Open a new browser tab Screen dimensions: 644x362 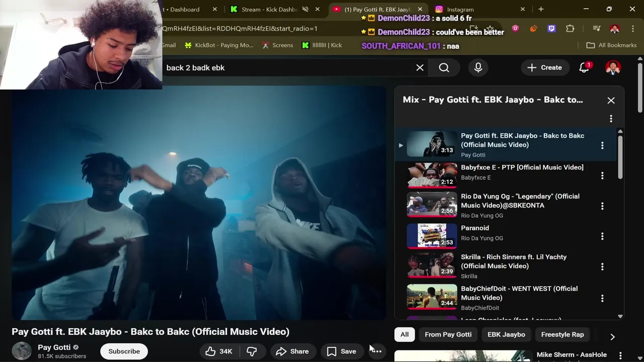coord(541,9)
